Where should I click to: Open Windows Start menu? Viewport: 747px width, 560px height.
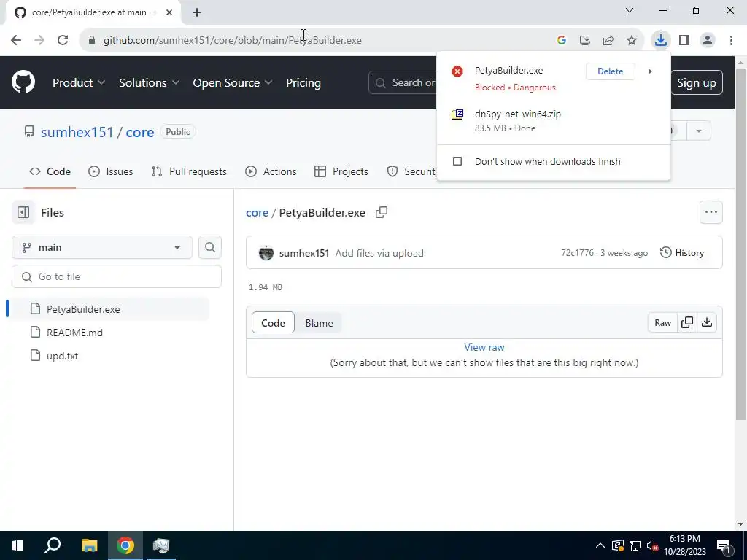click(x=18, y=545)
